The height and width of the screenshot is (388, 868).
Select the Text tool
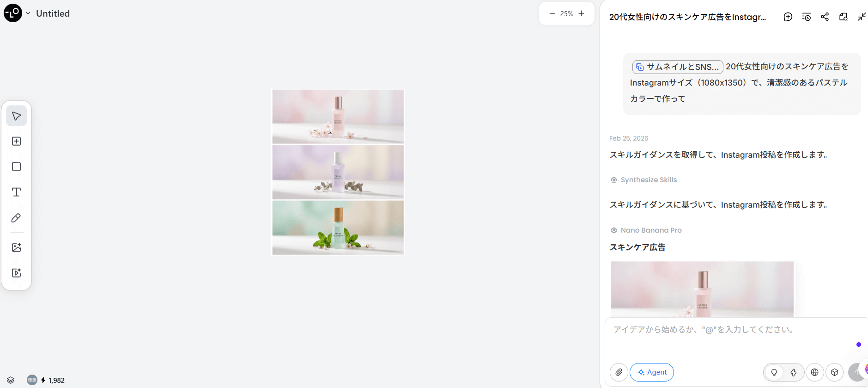tap(16, 192)
